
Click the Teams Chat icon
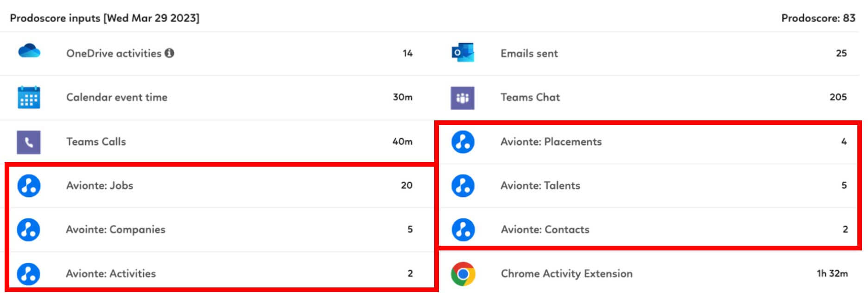pos(463,98)
